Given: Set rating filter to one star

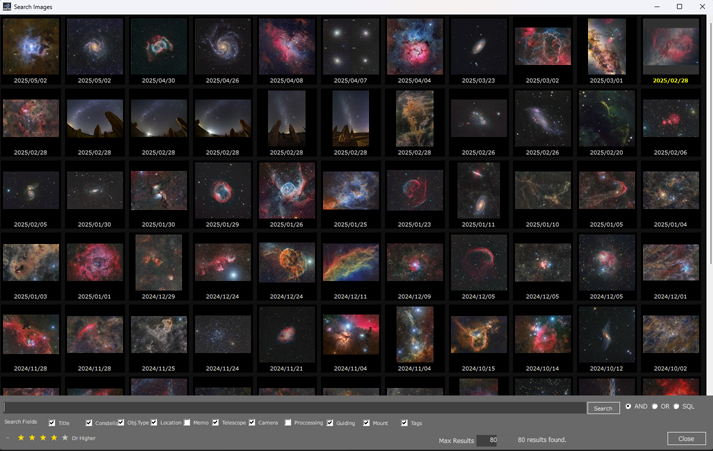Looking at the screenshot, I should pyautogui.click(x=21, y=438).
